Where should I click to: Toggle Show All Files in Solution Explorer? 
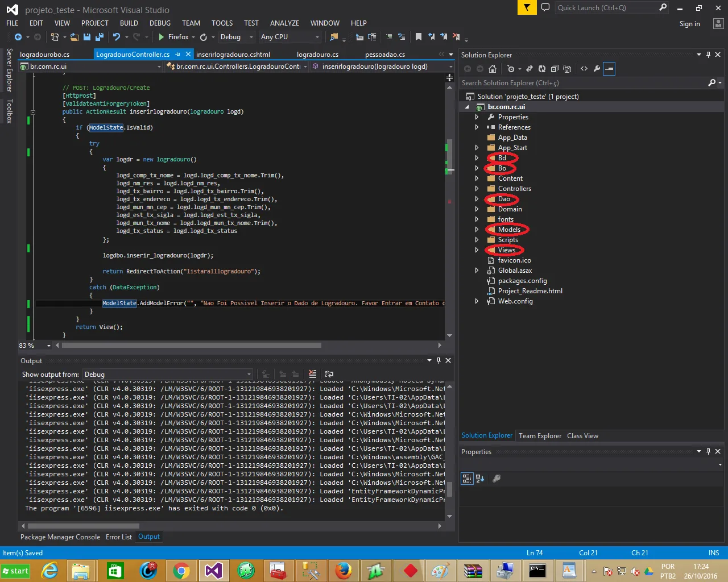(x=567, y=69)
